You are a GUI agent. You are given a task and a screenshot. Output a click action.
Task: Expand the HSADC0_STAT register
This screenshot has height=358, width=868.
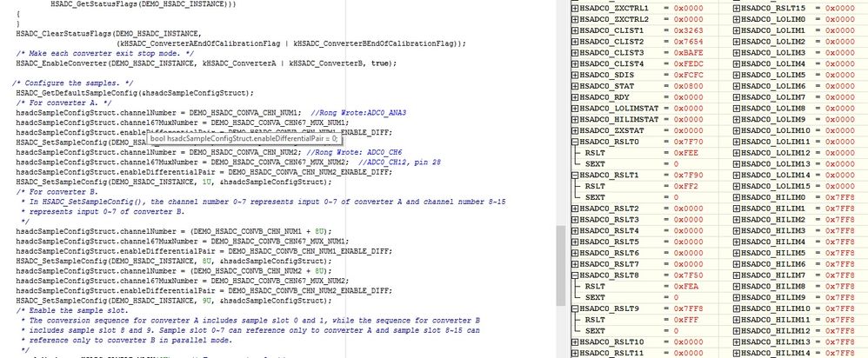(575, 86)
